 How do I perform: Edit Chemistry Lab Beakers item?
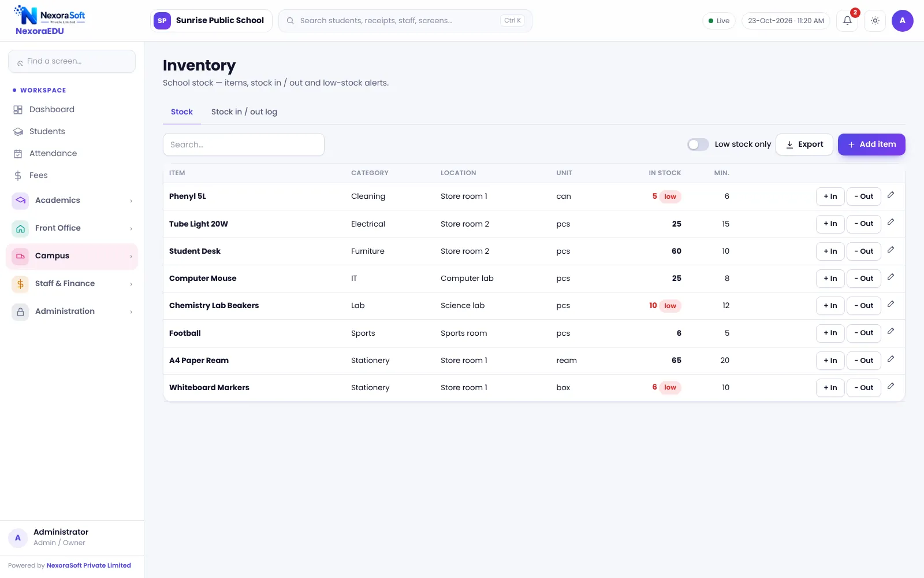click(x=891, y=305)
